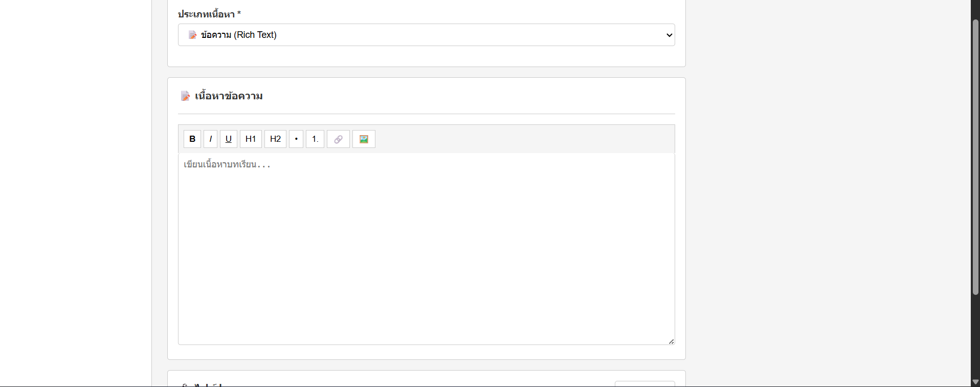Screen dimensions: 980x387
Task: Click the vertical page scrollbar thumb
Action: click(975, 154)
